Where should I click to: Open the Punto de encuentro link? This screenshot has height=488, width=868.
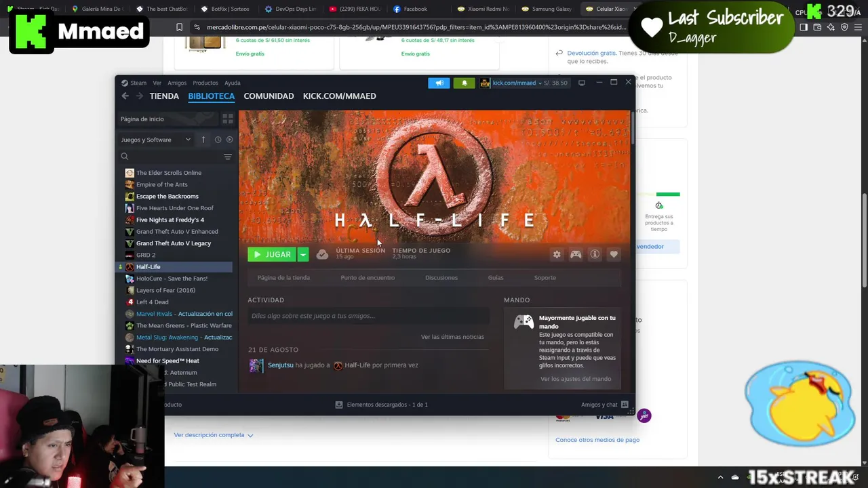click(x=368, y=278)
